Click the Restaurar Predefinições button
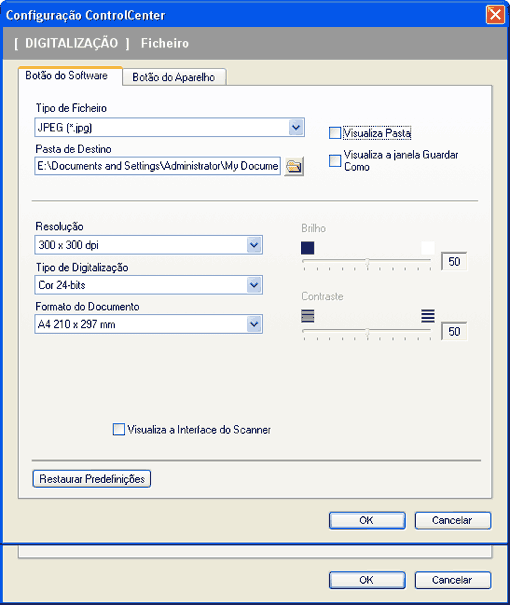This screenshot has height=605, width=510. point(92,479)
